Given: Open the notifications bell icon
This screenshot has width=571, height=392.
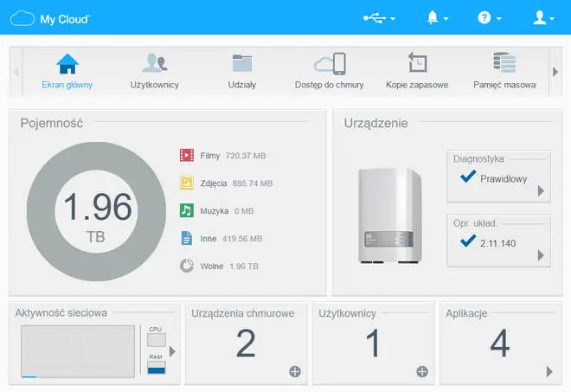Looking at the screenshot, I should coord(433,17).
